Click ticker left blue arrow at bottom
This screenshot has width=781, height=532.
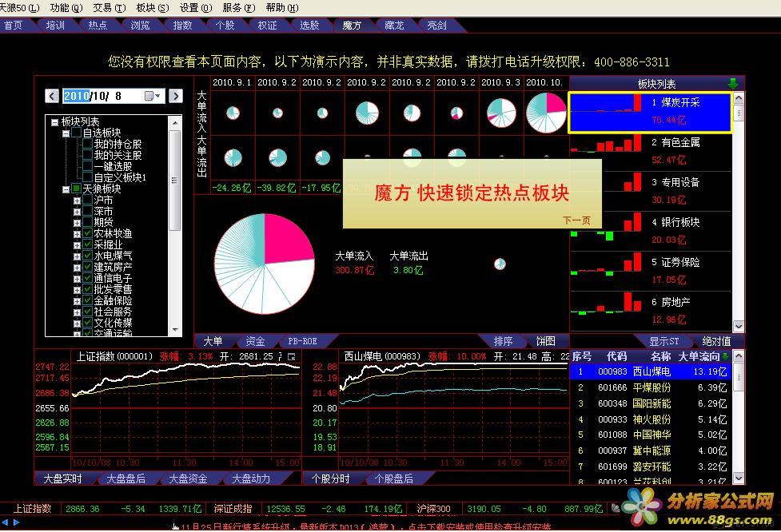point(5,522)
